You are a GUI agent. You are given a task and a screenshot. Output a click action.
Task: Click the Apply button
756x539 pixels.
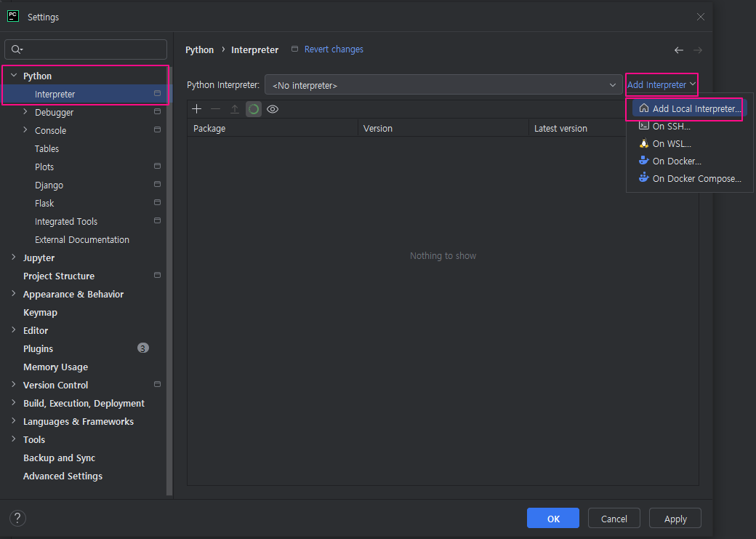pyautogui.click(x=675, y=518)
